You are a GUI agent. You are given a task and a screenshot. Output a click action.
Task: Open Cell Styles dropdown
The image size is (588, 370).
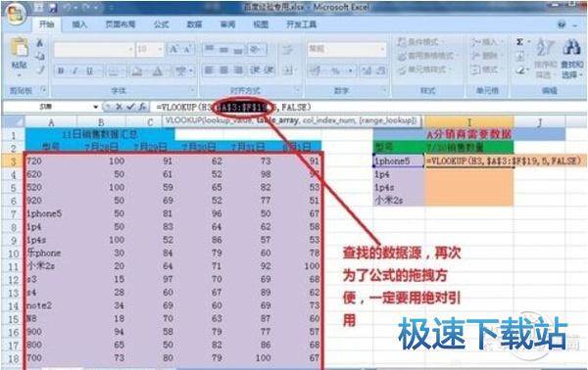click(x=424, y=70)
